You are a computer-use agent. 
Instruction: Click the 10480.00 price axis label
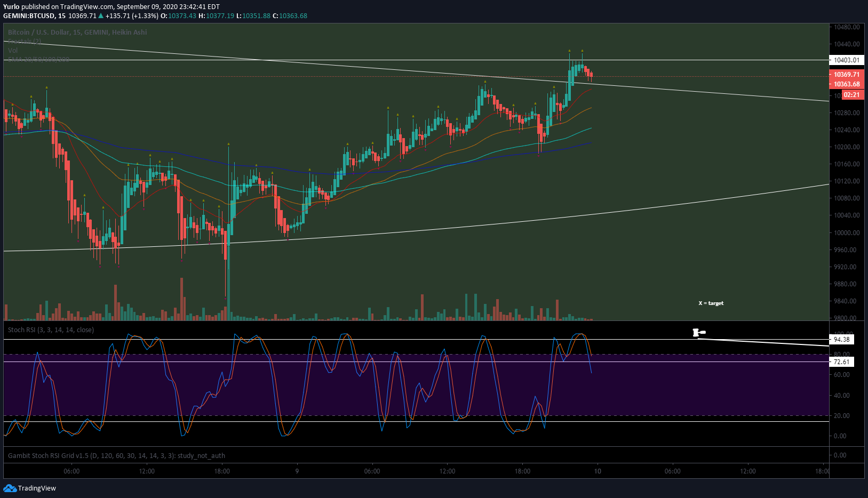click(847, 27)
